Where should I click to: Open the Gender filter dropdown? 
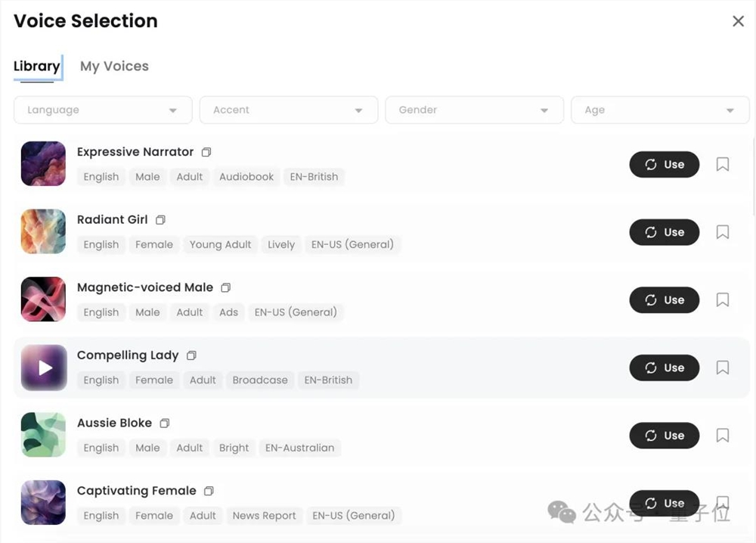tap(474, 110)
